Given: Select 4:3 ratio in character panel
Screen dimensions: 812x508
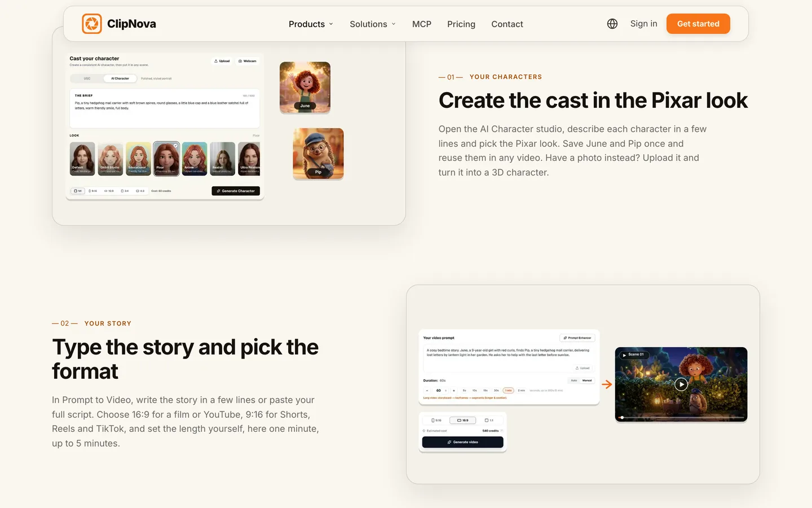Looking at the screenshot, I should [x=140, y=191].
